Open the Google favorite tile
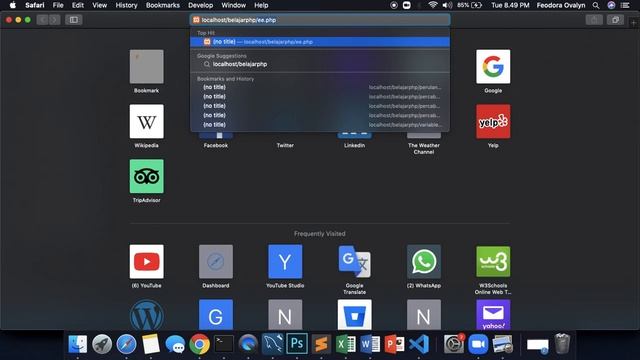The height and width of the screenshot is (360, 640). coord(493,67)
